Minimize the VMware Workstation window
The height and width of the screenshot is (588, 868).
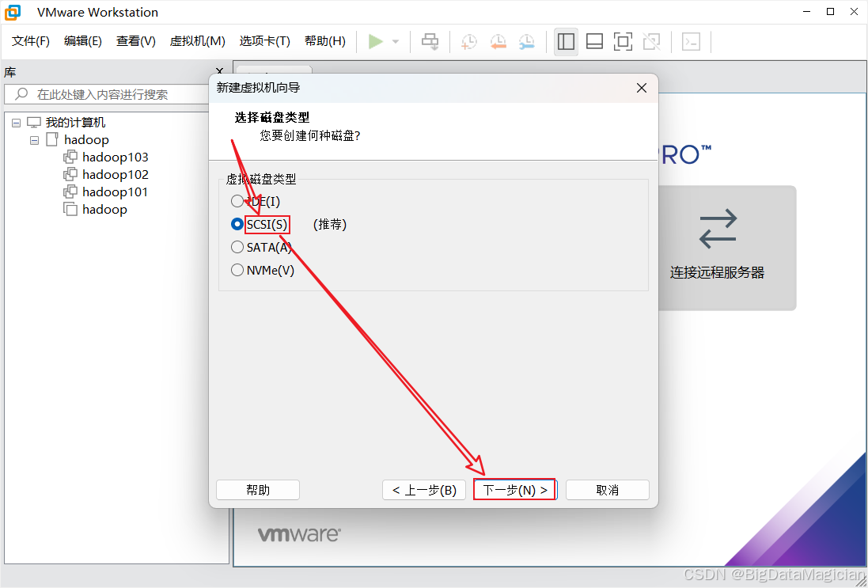tap(805, 12)
